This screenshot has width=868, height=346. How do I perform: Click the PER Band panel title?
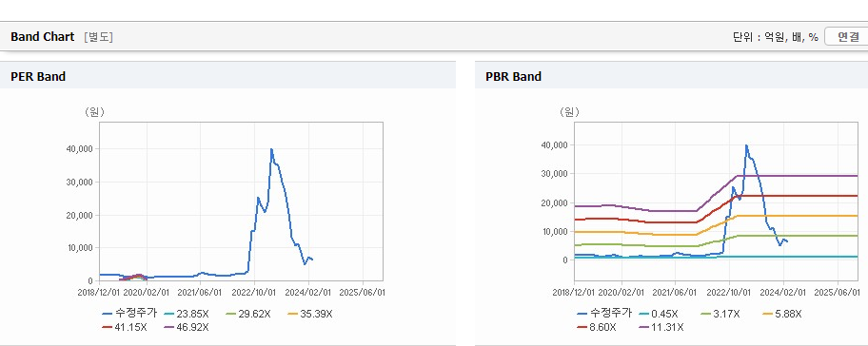[x=38, y=76]
